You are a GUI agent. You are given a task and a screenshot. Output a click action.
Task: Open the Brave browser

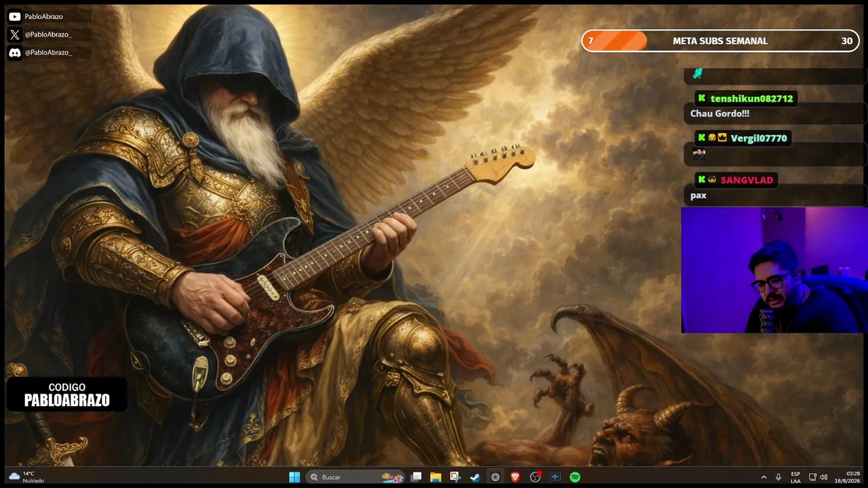[x=515, y=477]
